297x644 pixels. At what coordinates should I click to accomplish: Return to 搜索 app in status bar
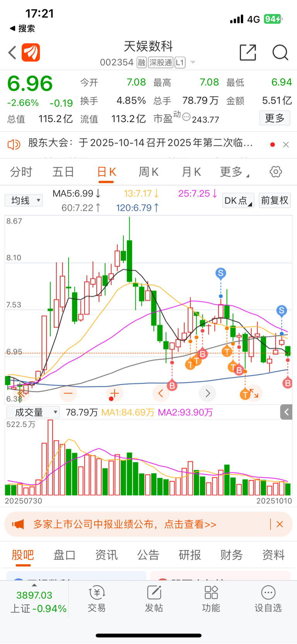[22, 28]
